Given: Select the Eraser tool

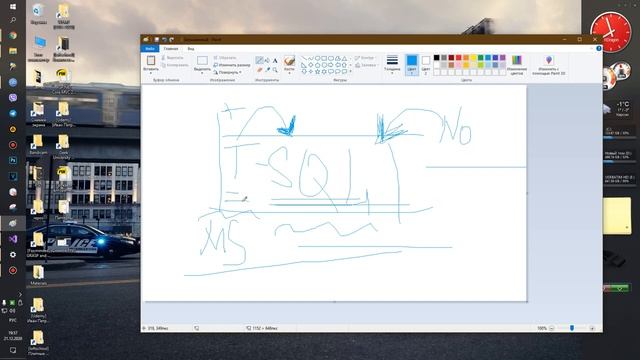Looking at the screenshot, I should point(259,70).
